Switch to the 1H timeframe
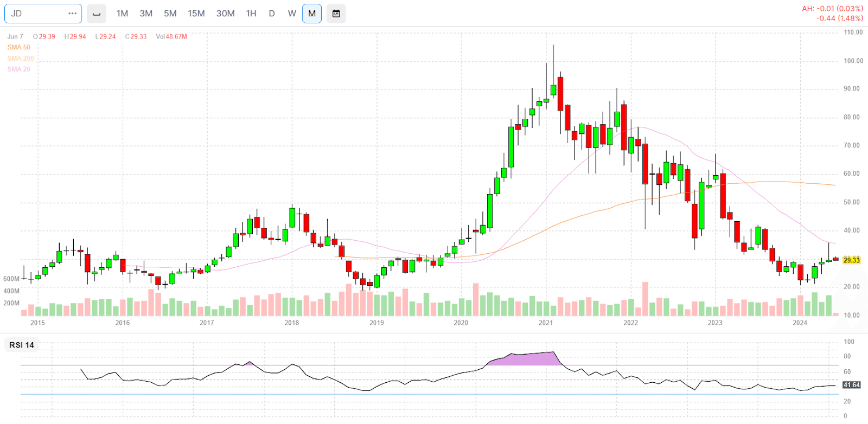The width and height of the screenshot is (868, 424). point(251,14)
